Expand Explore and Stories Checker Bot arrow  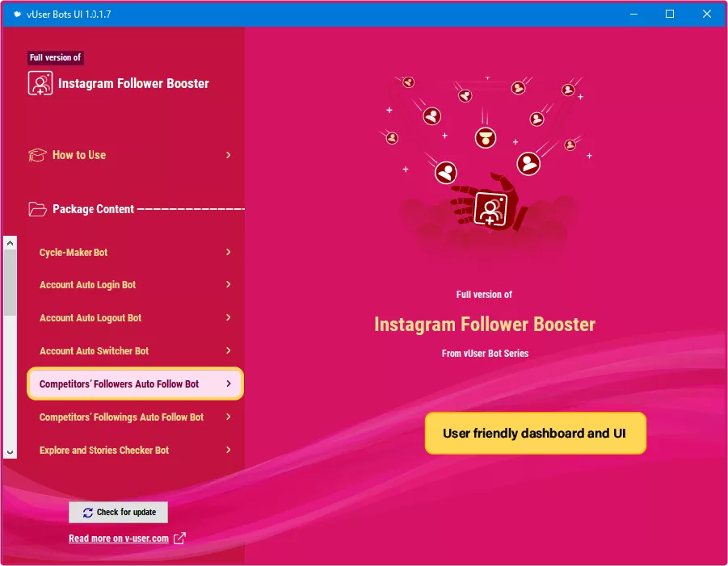(x=229, y=450)
